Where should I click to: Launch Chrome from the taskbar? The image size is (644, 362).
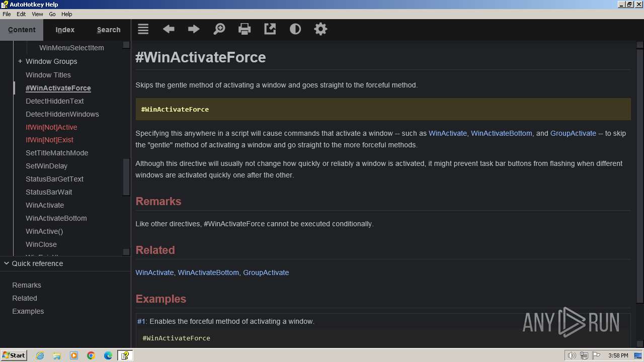pos(91,355)
